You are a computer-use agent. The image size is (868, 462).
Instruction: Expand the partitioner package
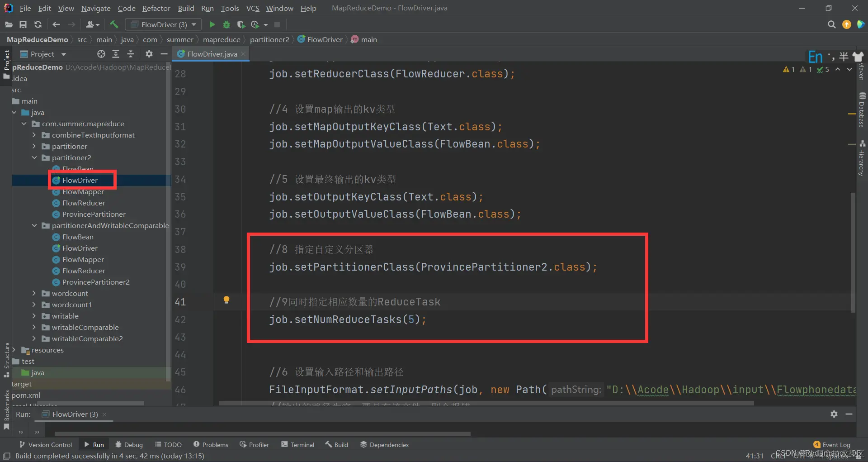(34, 146)
